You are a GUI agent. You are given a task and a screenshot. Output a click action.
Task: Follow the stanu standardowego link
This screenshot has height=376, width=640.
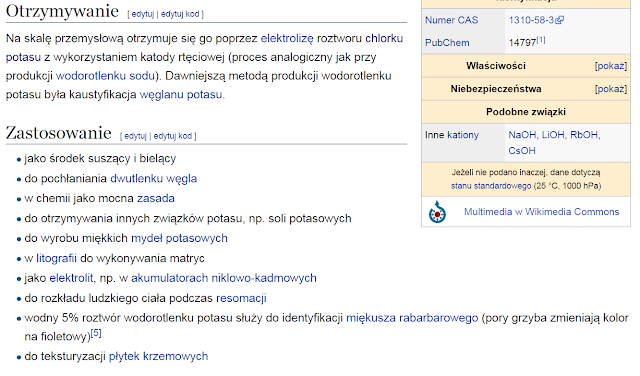tap(491, 186)
